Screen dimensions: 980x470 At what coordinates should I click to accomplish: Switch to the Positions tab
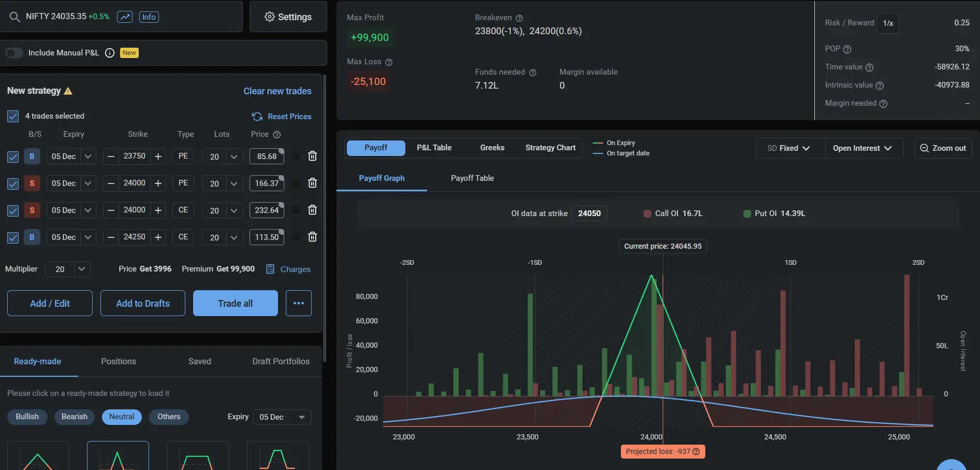pos(119,361)
